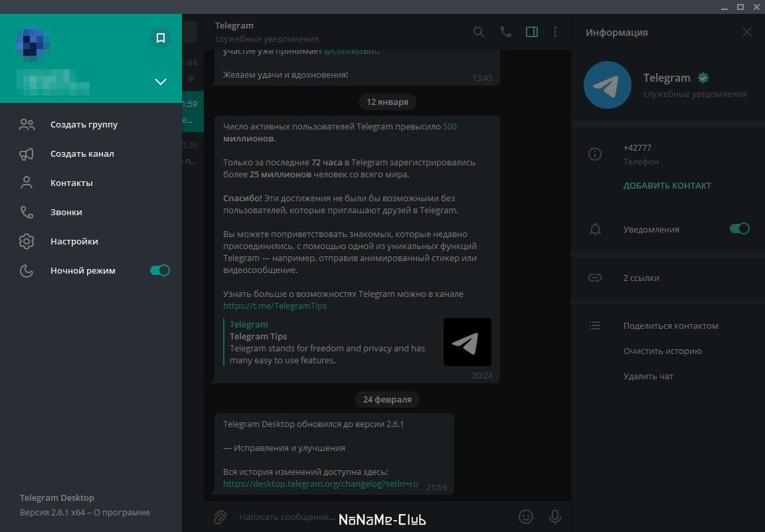Search in chat with magnifier icon
The image size is (765, 532).
click(479, 33)
